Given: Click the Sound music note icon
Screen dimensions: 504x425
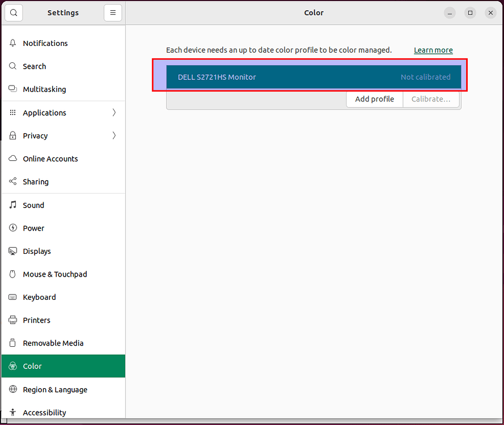Looking at the screenshot, I should tap(13, 205).
